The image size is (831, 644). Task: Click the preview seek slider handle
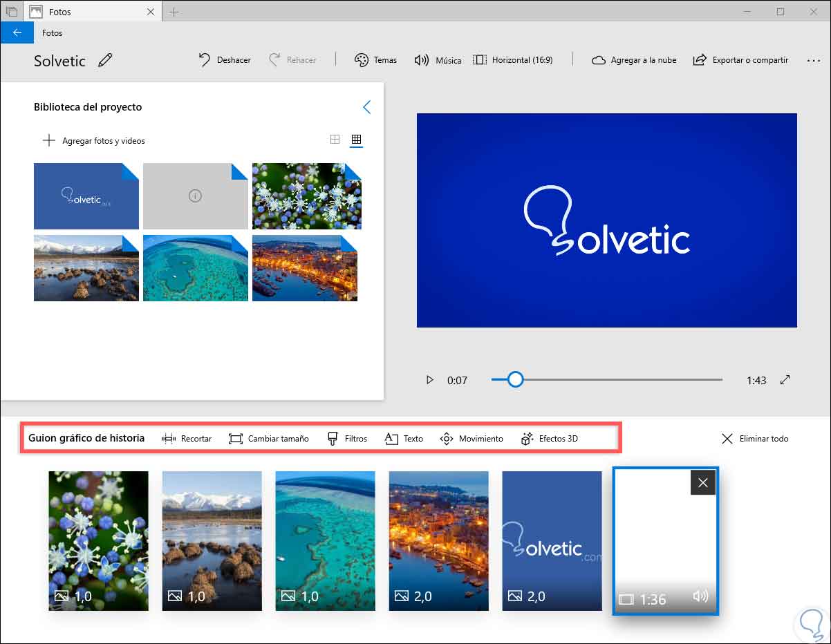coord(515,379)
